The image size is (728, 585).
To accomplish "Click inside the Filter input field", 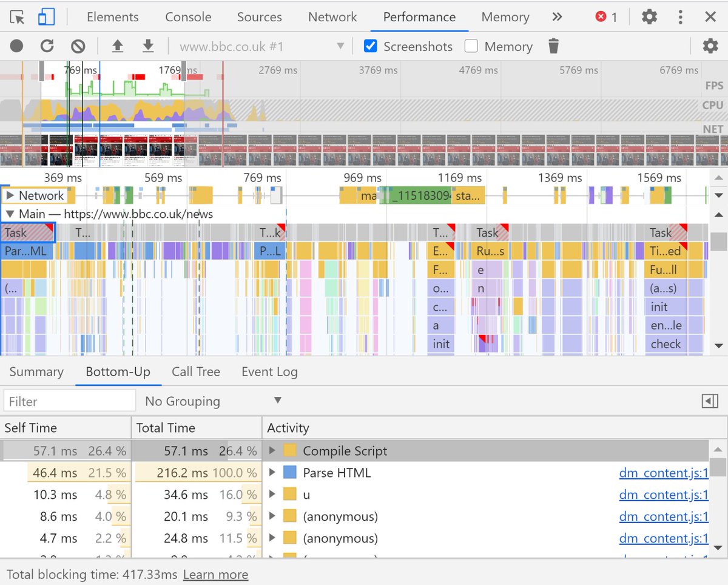I will (x=69, y=401).
